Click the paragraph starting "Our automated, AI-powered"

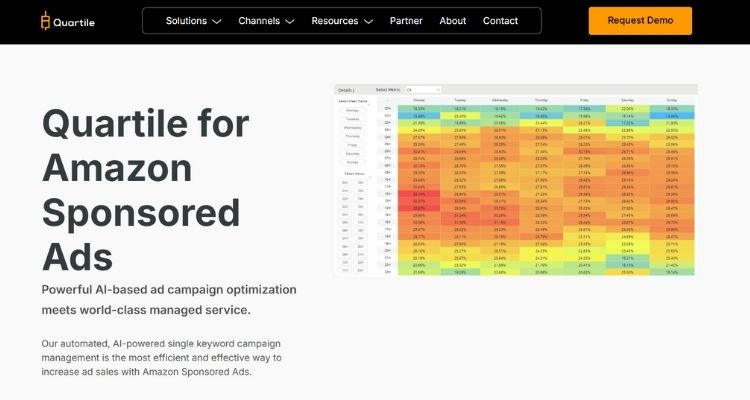pos(162,357)
